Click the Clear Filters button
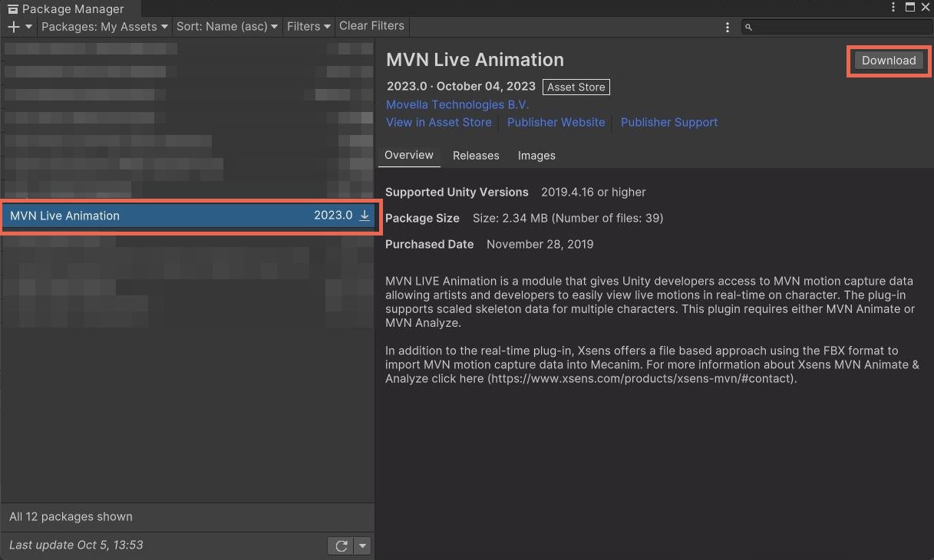 coord(371,25)
